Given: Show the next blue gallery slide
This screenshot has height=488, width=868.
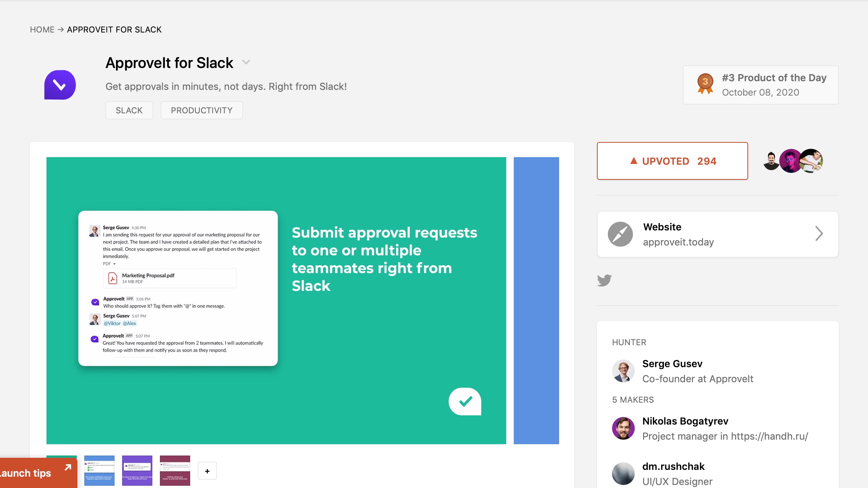Looking at the screenshot, I should pyautogui.click(x=536, y=301).
